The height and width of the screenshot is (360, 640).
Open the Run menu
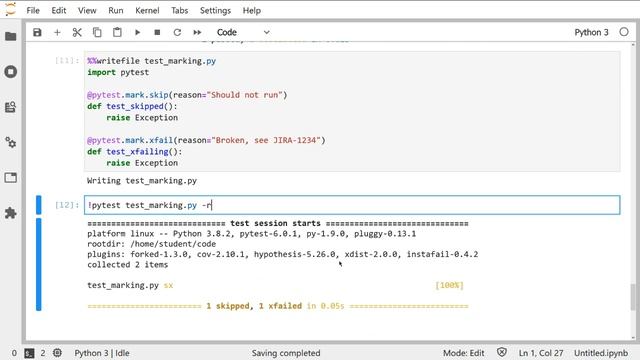pos(116,11)
